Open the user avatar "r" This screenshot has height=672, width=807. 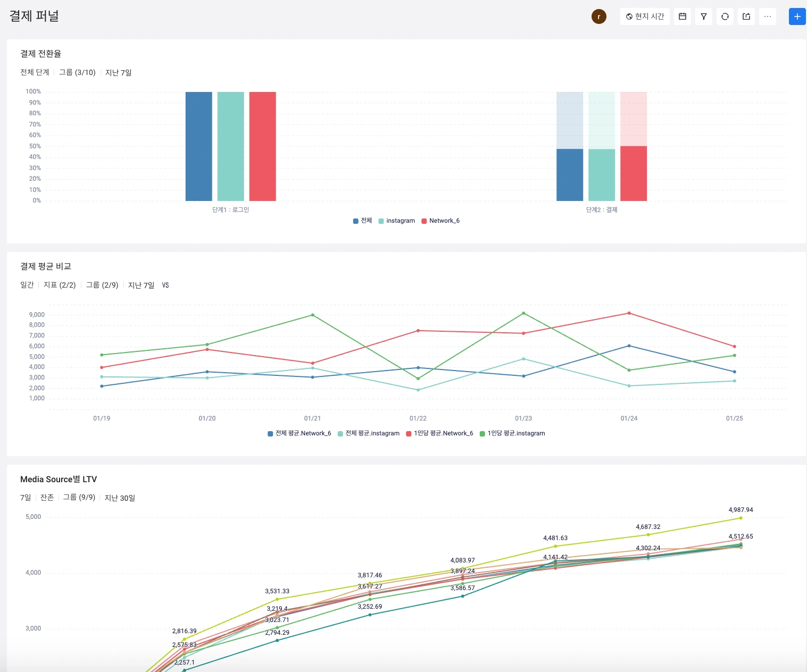599,16
